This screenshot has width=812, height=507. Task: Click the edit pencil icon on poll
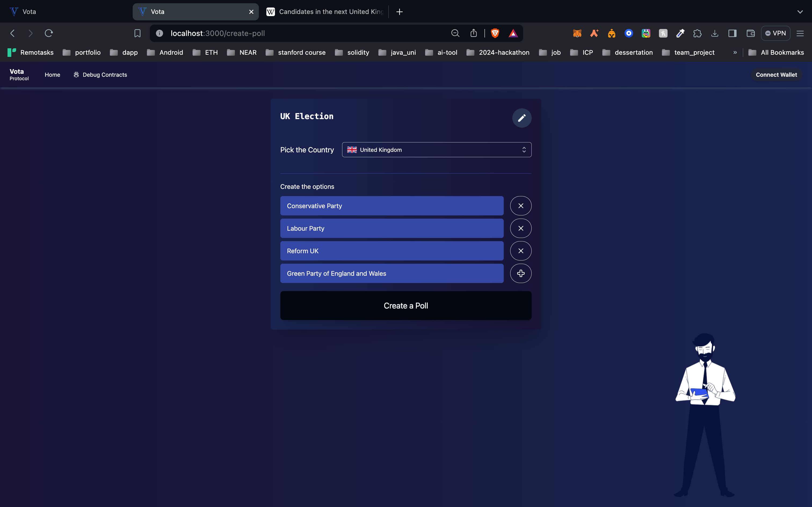(x=521, y=117)
